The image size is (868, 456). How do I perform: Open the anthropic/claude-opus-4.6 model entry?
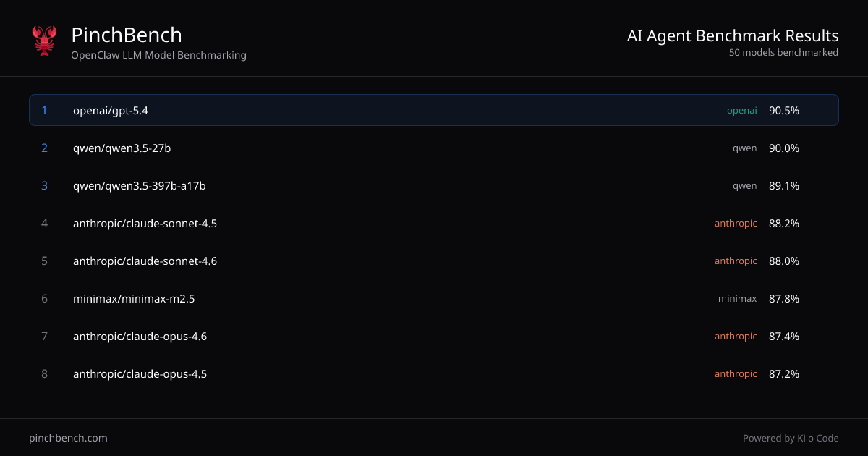click(x=140, y=337)
